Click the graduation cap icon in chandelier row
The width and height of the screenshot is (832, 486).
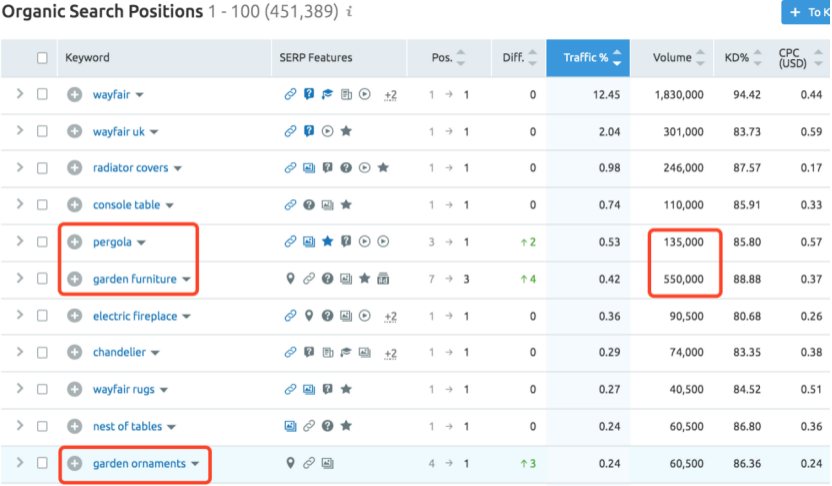(x=346, y=352)
